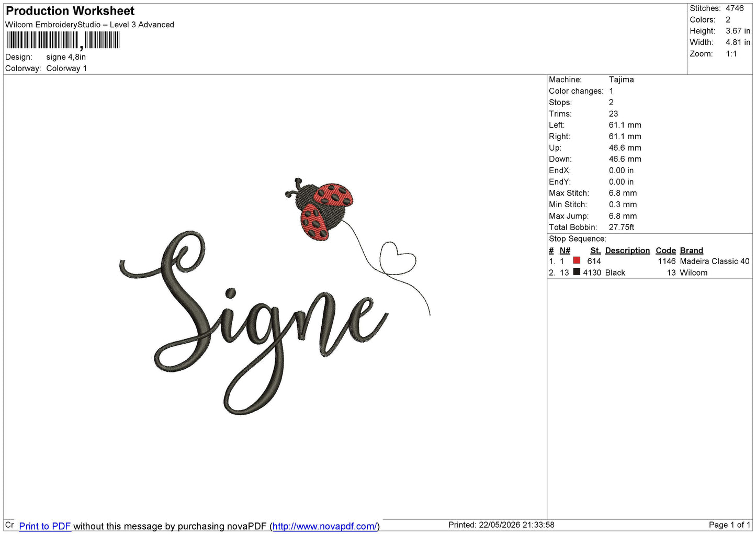Click the Description column header
This screenshot has width=756, height=534.
[627, 251]
